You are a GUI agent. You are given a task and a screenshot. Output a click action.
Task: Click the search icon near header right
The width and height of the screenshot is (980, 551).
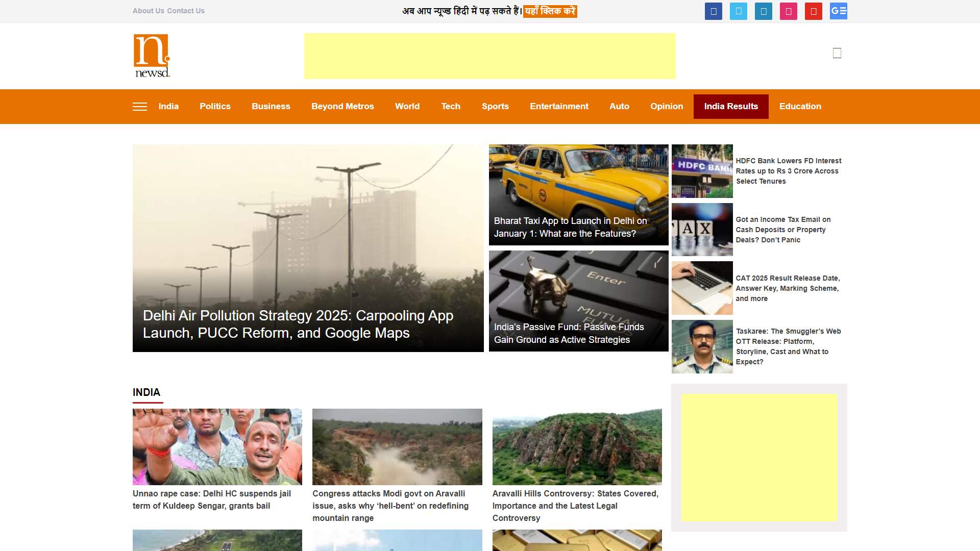(x=837, y=53)
